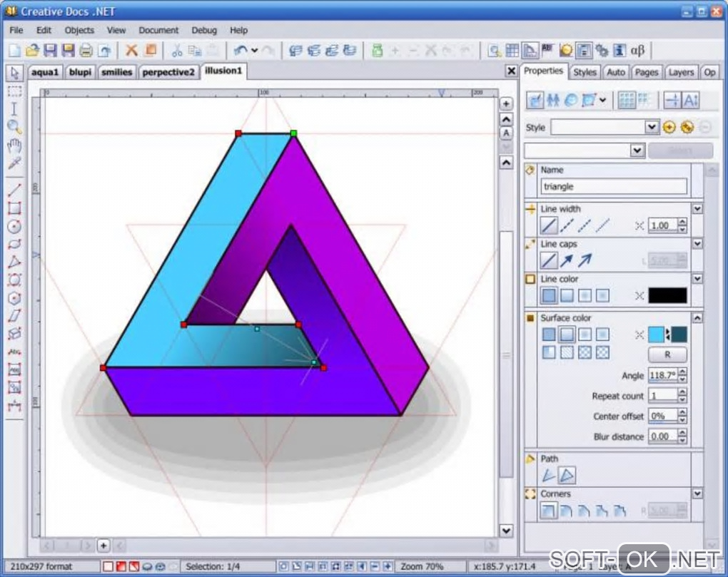This screenshot has height=577, width=728.
Task: Expand the Line width section
Action: pyautogui.click(x=697, y=209)
